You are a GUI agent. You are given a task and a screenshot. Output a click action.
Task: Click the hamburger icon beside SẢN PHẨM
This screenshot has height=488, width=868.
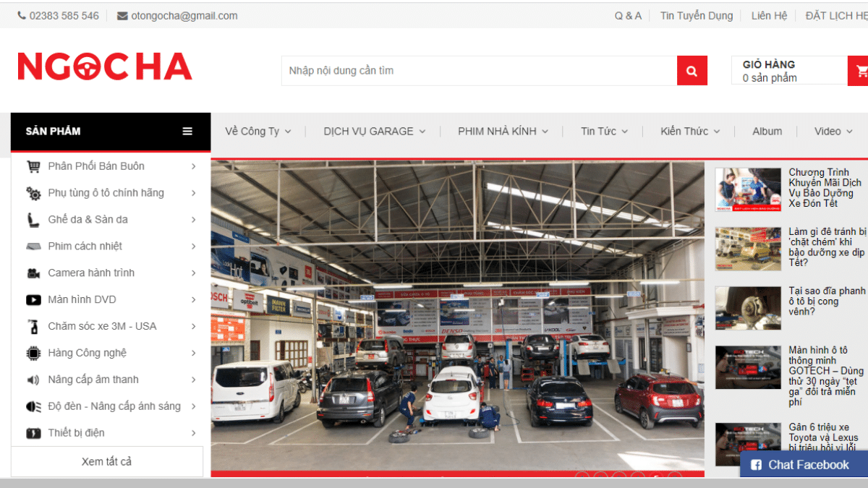pos(187,132)
